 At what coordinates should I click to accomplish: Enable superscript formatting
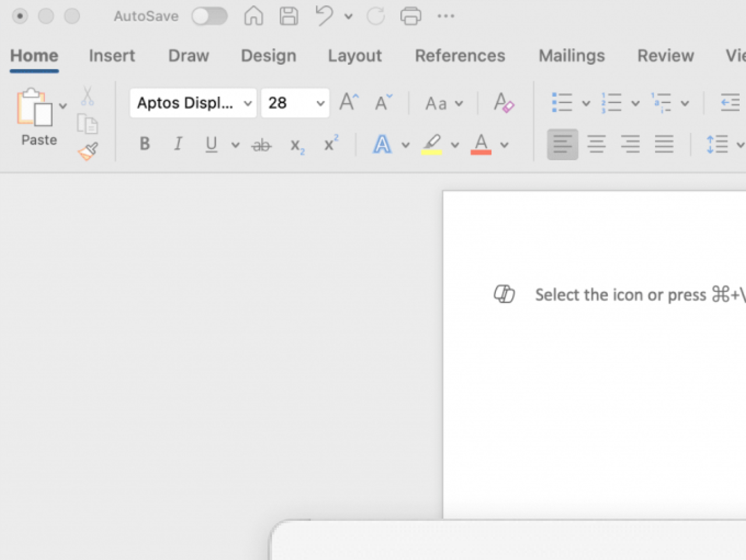pos(330,144)
